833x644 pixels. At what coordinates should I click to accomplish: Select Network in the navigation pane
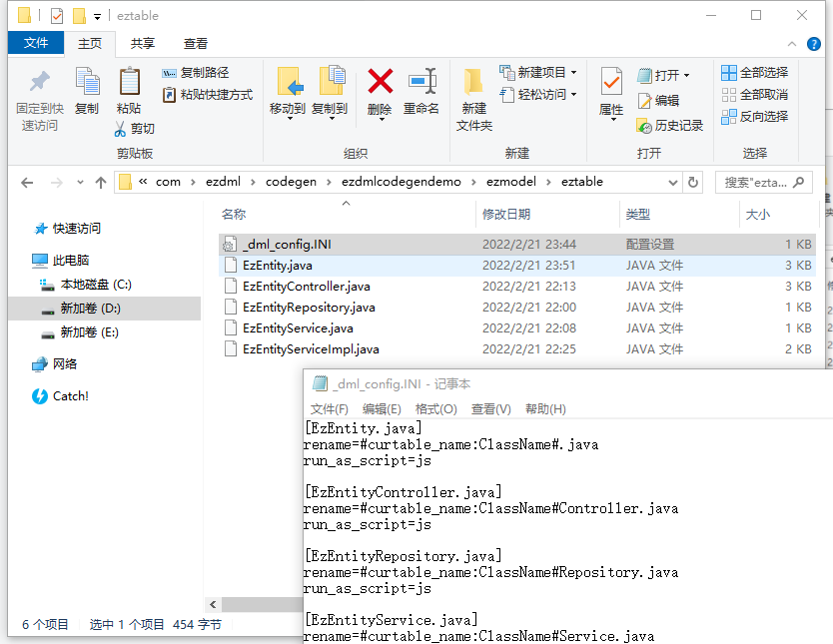click(54, 364)
